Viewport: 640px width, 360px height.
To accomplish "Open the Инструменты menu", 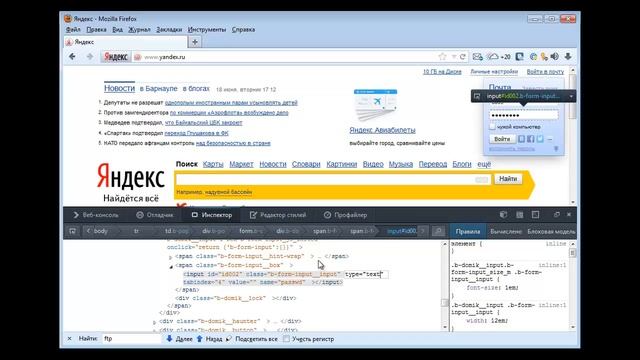I will point(207,29).
